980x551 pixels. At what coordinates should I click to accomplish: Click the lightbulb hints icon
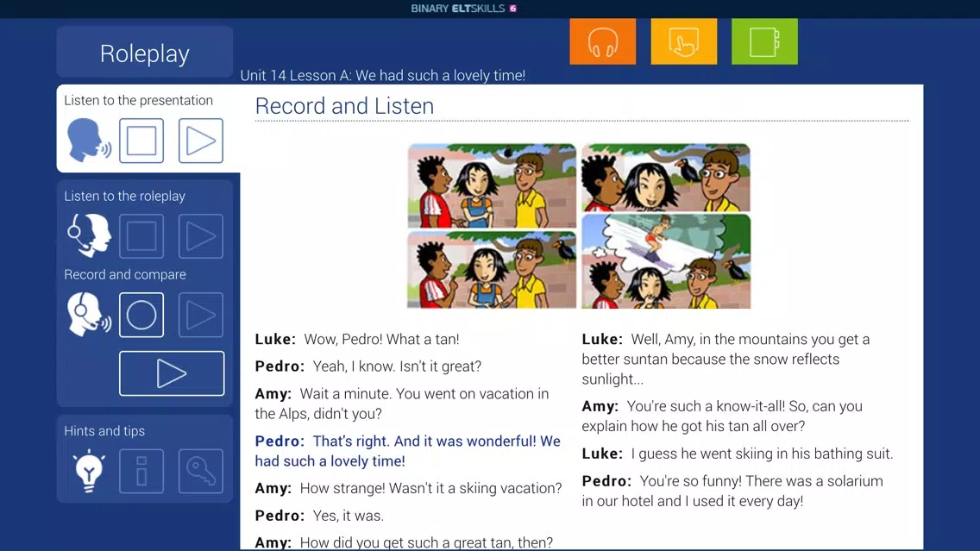[x=89, y=471]
